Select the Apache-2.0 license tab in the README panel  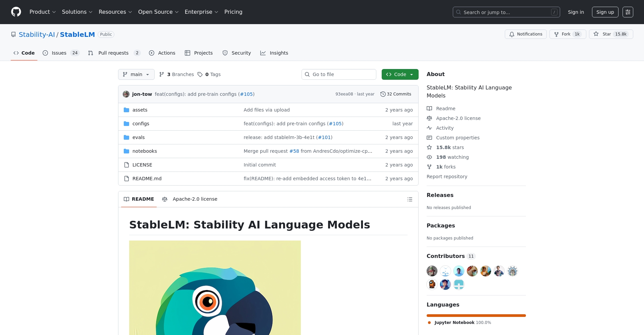coord(190,199)
